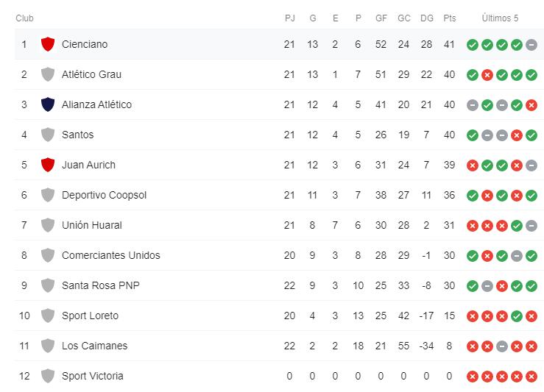Click the Sport Victoria grey shield crest
This screenshot has height=392, width=544.
pos(48,376)
